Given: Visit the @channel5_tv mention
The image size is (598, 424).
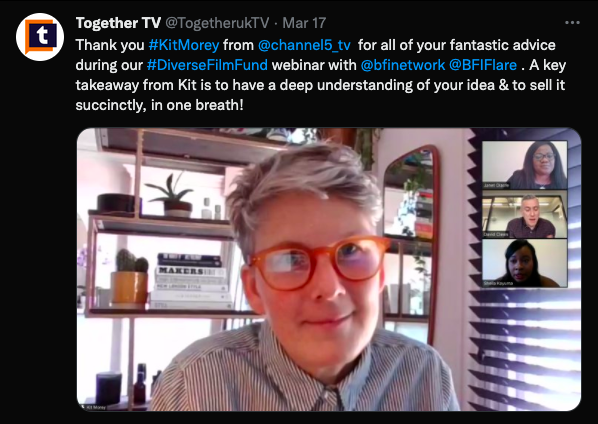Looking at the screenshot, I should click(304, 45).
